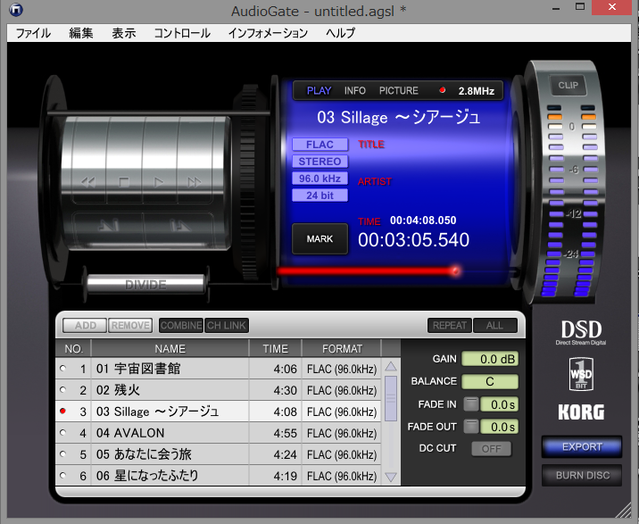Open the 表示 menu

click(x=124, y=33)
